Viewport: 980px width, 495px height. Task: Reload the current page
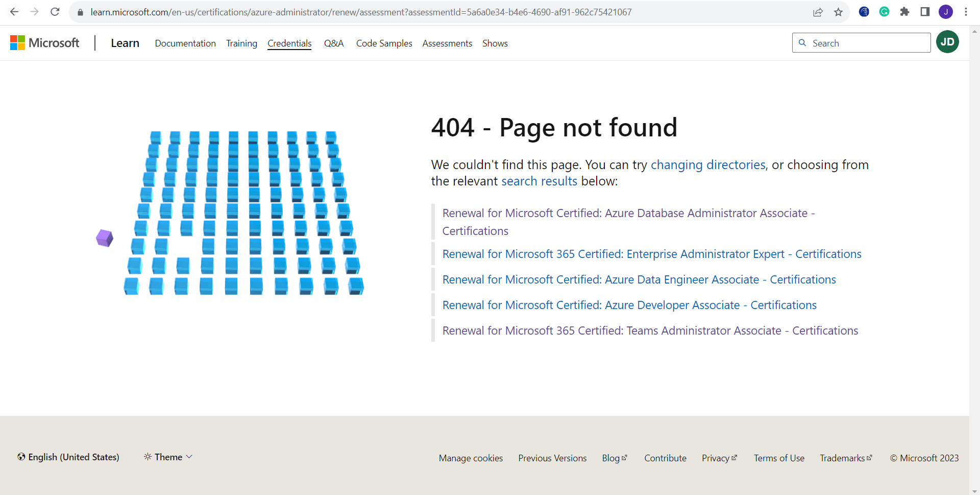tap(55, 12)
